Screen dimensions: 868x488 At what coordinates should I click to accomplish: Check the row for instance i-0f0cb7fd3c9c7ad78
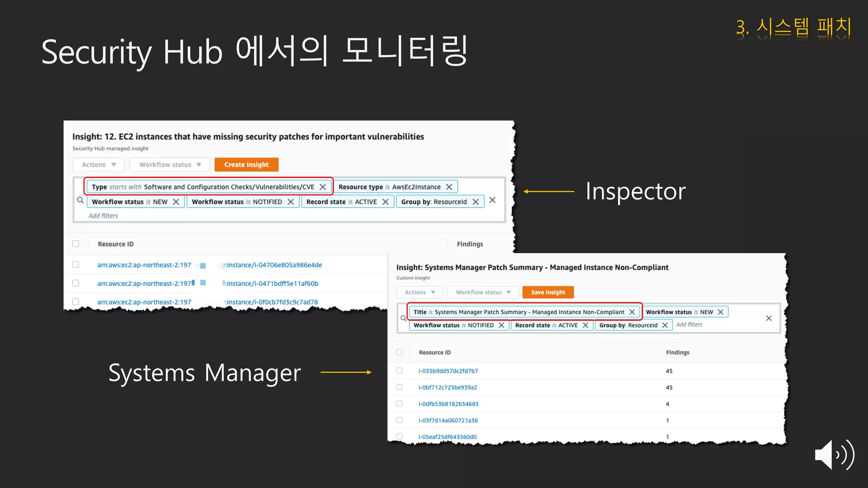pyautogui.click(x=76, y=302)
